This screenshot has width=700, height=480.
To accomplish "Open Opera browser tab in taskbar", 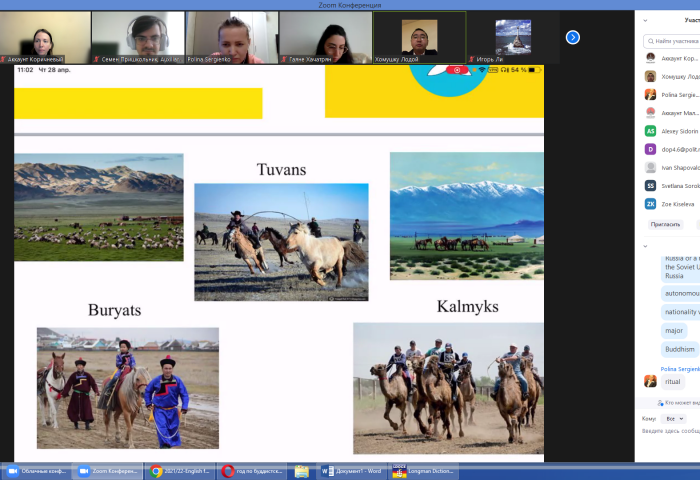I will point(253,471).
